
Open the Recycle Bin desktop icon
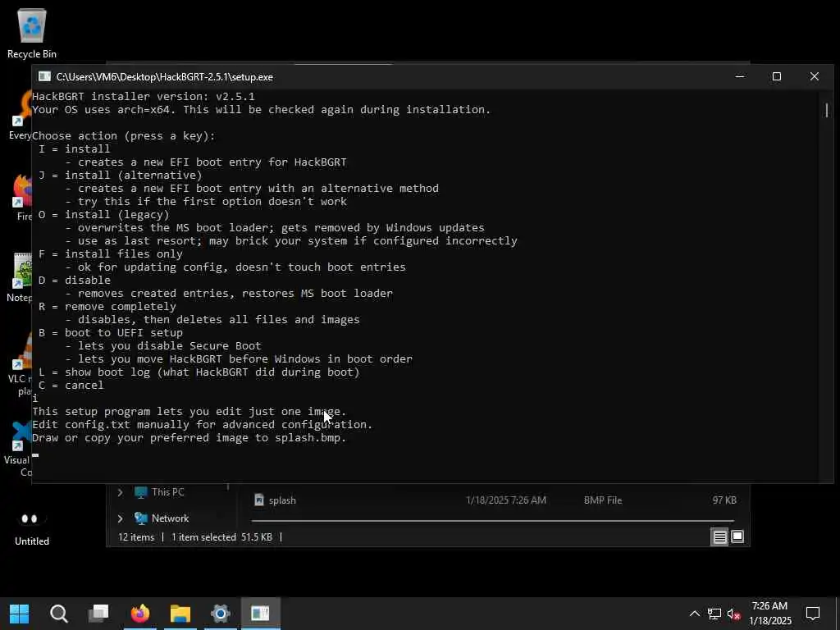point(32,33)
